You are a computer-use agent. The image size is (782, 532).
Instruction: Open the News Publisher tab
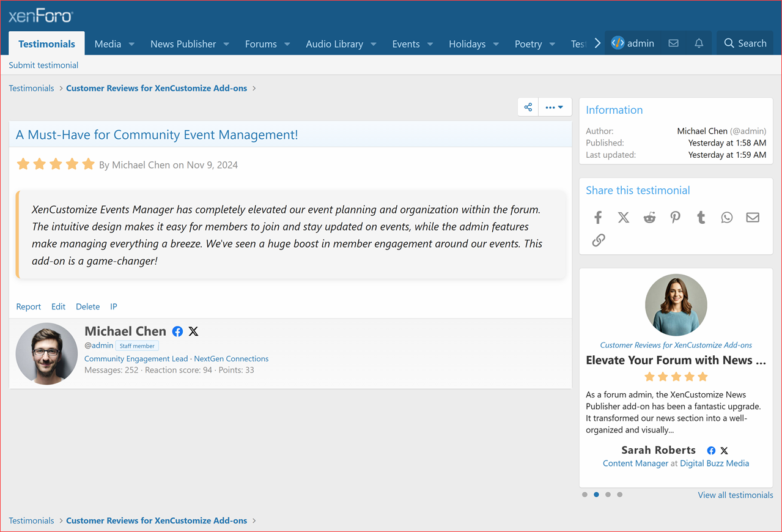[x=183, y=44]
